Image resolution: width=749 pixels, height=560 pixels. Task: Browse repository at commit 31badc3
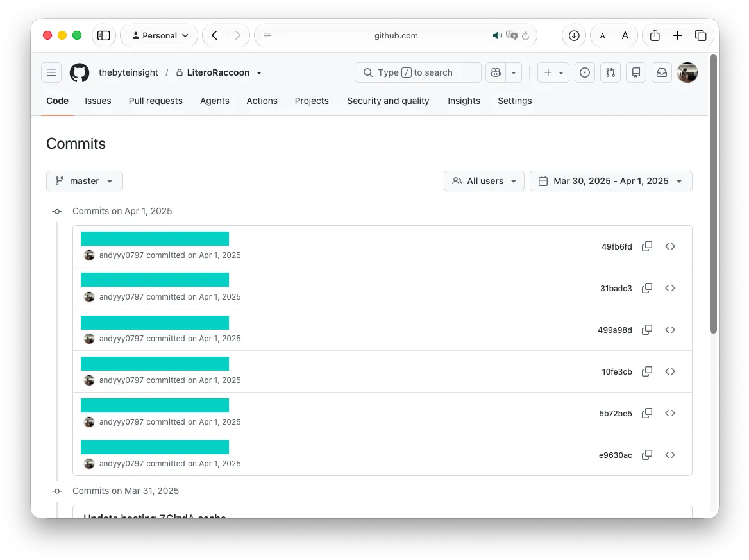(669, 288)
